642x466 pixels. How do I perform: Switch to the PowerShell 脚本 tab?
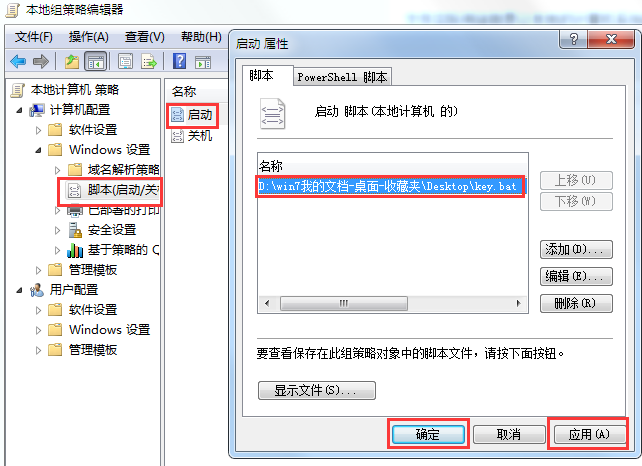[342, 77]
